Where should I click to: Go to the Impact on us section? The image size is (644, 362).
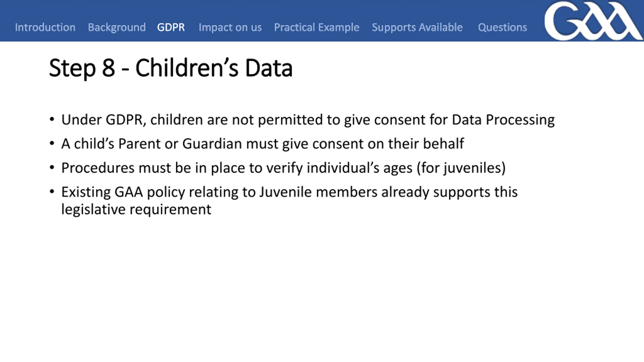(230, 27)
